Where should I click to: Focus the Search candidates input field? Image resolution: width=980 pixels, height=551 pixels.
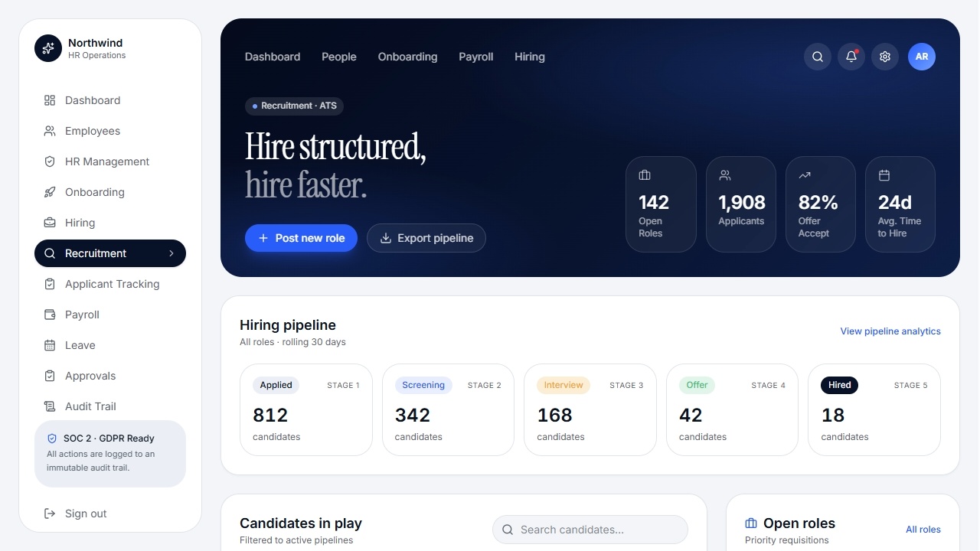pyautogui.click(x=590, y=530)
